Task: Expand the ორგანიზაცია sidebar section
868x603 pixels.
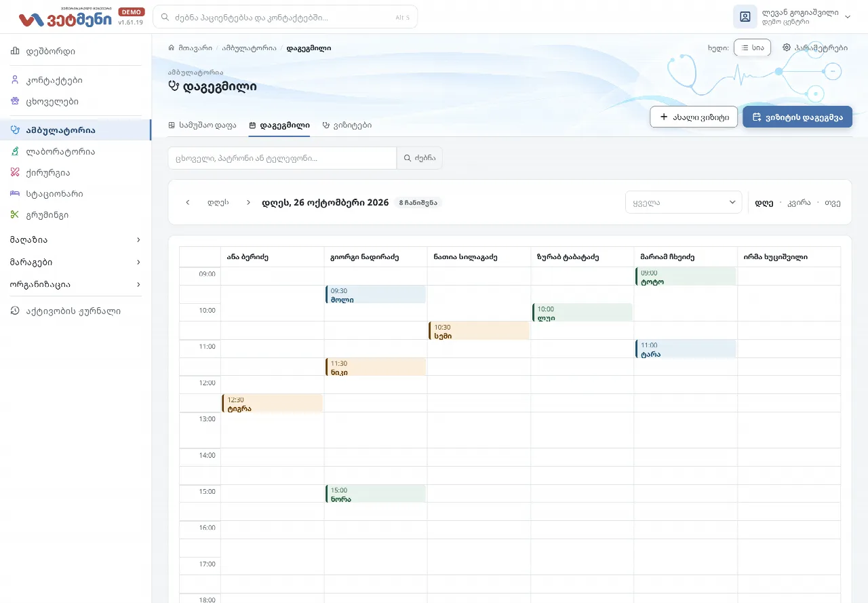Action: (x=75, y=284)
